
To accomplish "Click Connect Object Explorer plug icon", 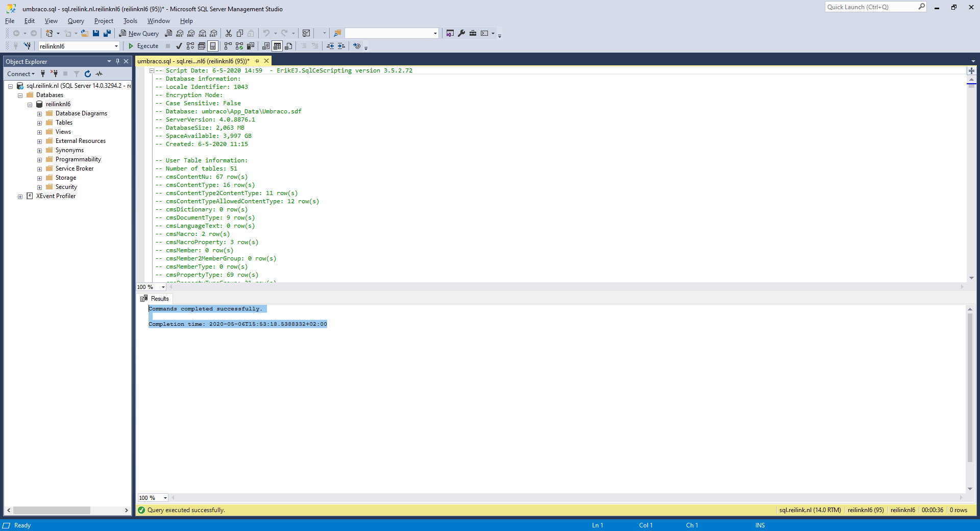I will click(x=43, y=74).
